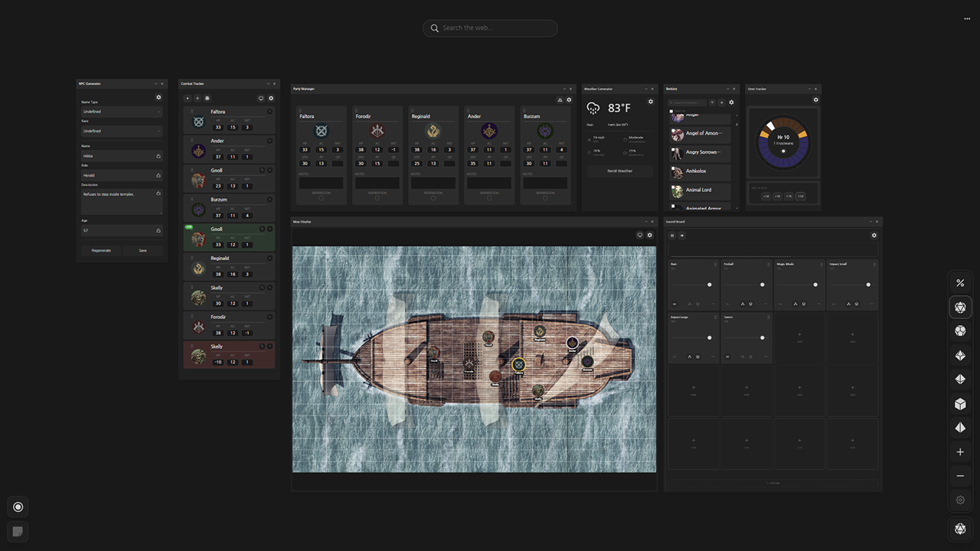
Task: Click the zoom-in plus icon in right sidebar
Action: point(960,452)
